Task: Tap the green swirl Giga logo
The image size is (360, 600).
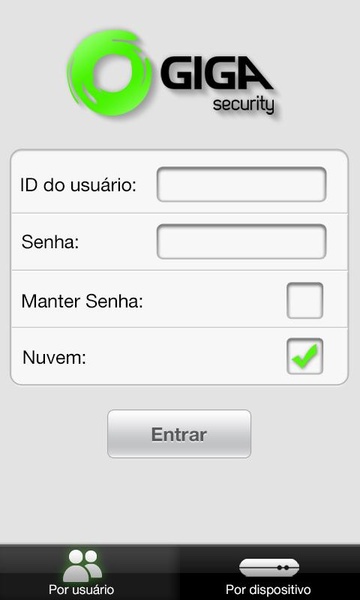Action: pyautogui.click(x=110, y=73)
